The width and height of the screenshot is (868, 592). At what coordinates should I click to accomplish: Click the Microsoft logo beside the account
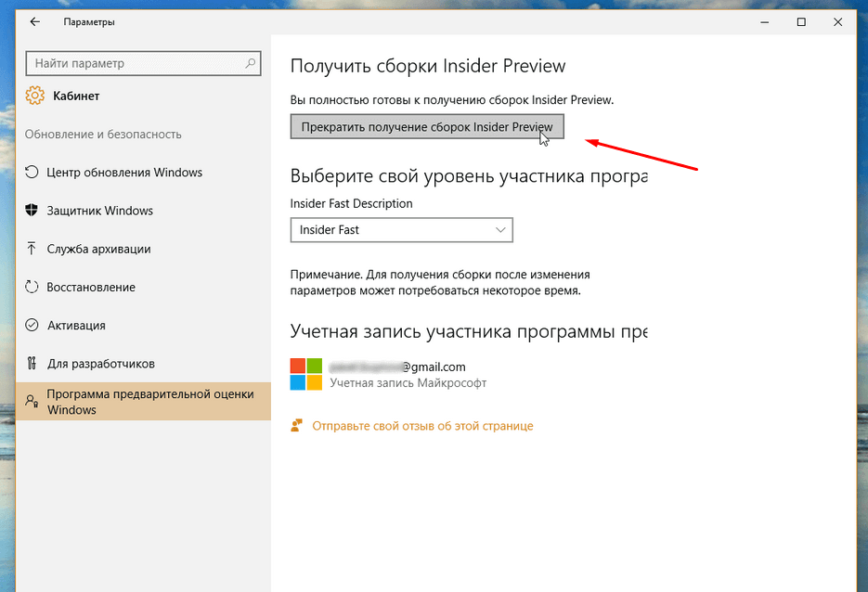pyautogui.click(x=306, y=374)
